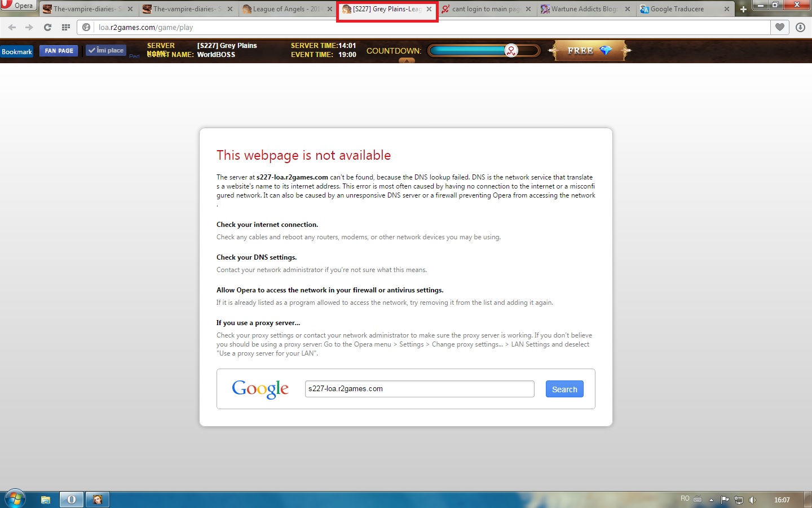Screen dimensions: 812x508
Task: Open the downloads icon in the toolbar
Action: click(x=800, y=27)
